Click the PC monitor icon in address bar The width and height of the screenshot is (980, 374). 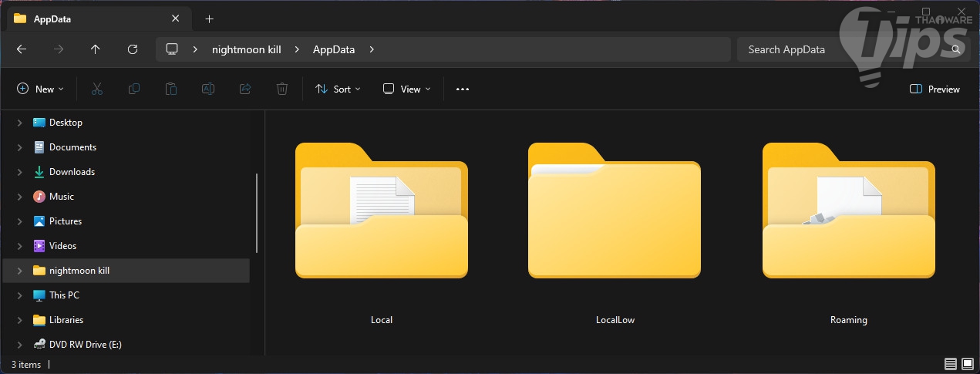point(172,49)
